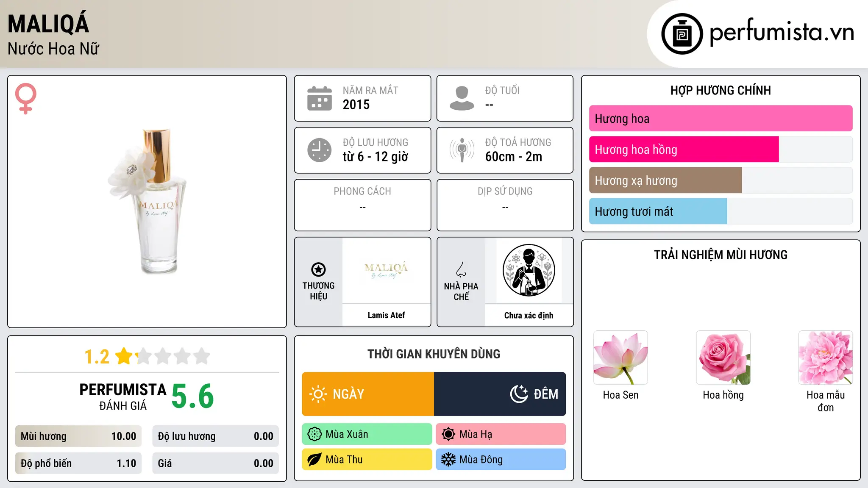Click the moon icon beside ĐÊM

(519, 394)
